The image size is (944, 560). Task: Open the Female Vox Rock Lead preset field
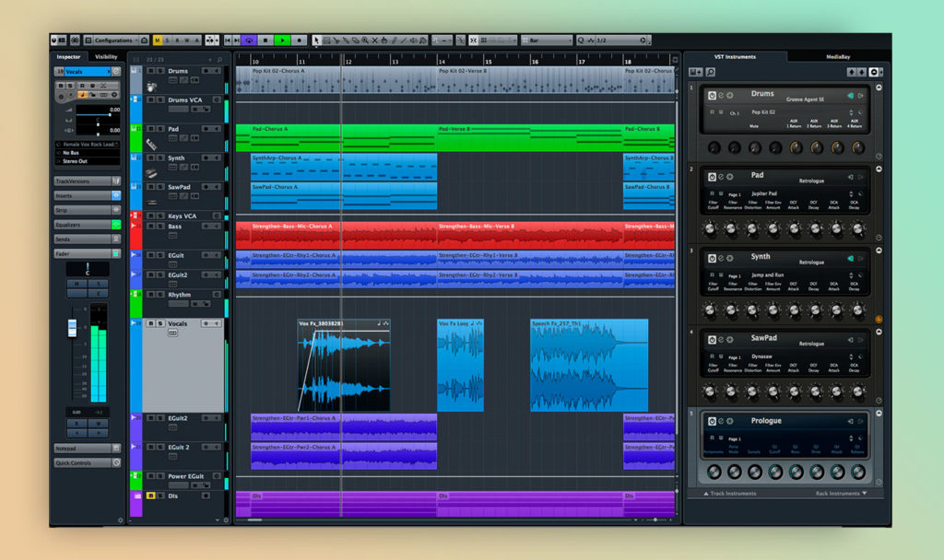(x=88, y=145)
